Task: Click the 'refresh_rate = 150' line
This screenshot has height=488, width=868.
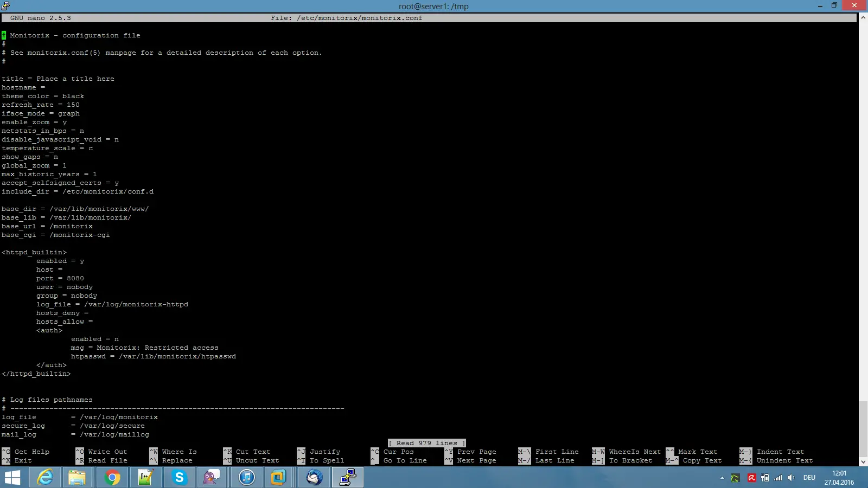Action: coord(41,105)
